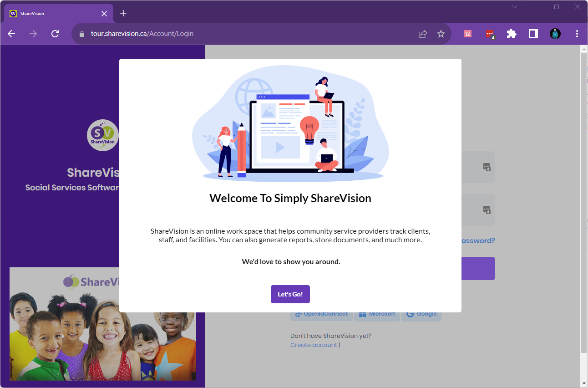588x388 pixels.
Task: Open the Chrome three-dot menu
Action: pyautogui.click(x=577, y=34)
